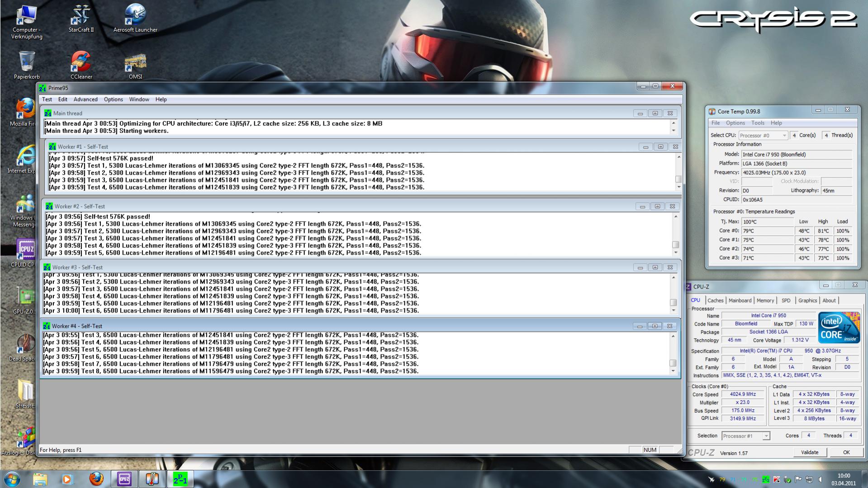Image resolution: width=868 pixels, height=488 pixels.
Task: Launch the StarCraft II desktop icon
Action: click(x=81, y=19)
